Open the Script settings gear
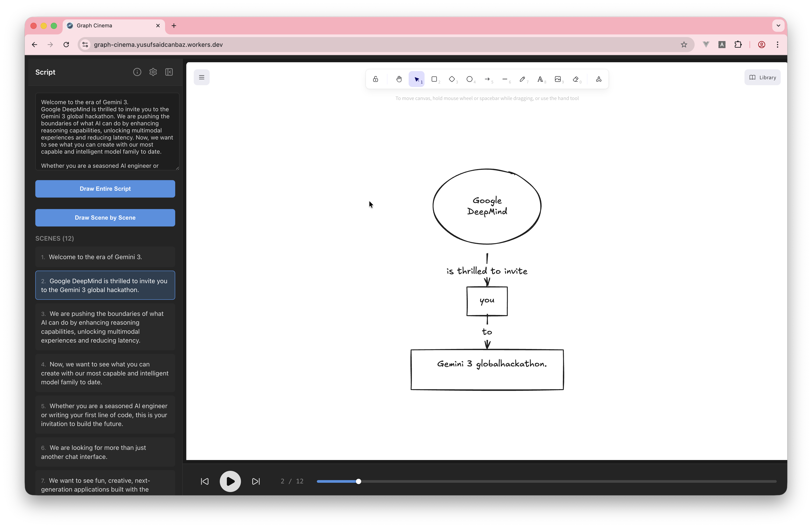 pyautogui.click(x=153, y=72)
